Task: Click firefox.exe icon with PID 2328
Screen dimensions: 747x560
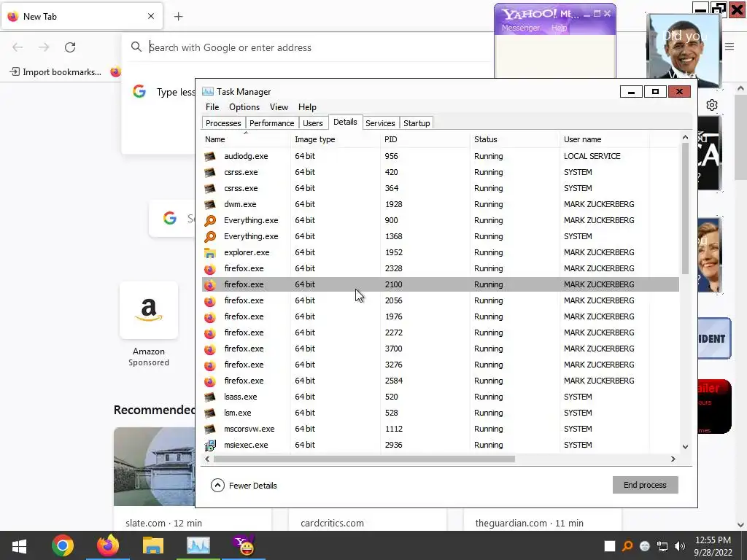Action: click(x=210, y=268)
